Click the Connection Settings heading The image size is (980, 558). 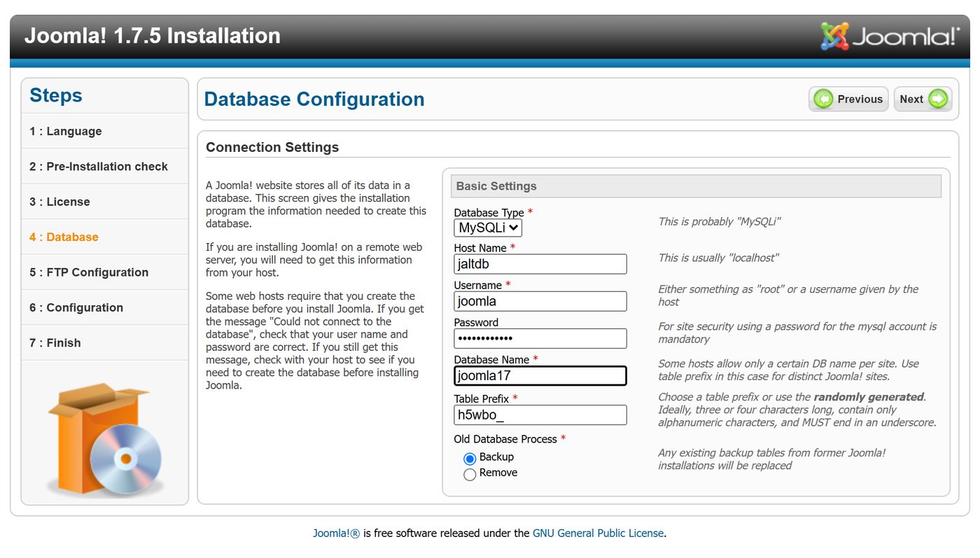[x=272, y=147]
